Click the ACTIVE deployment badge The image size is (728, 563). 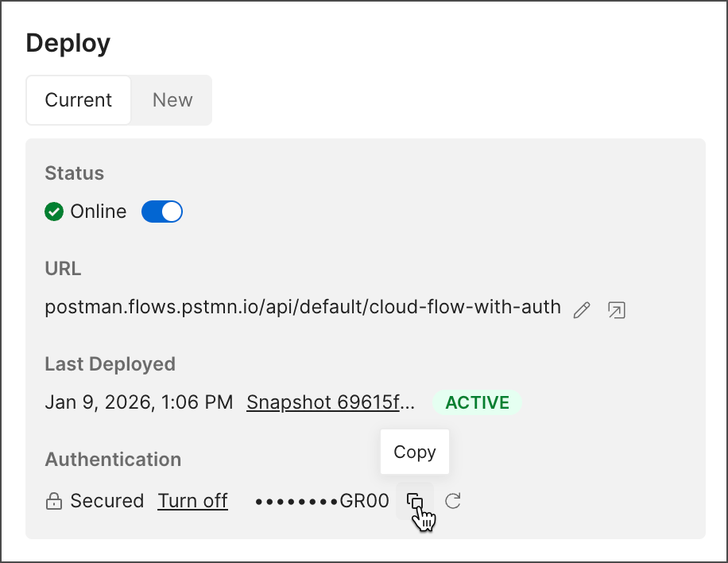(477, 402)
